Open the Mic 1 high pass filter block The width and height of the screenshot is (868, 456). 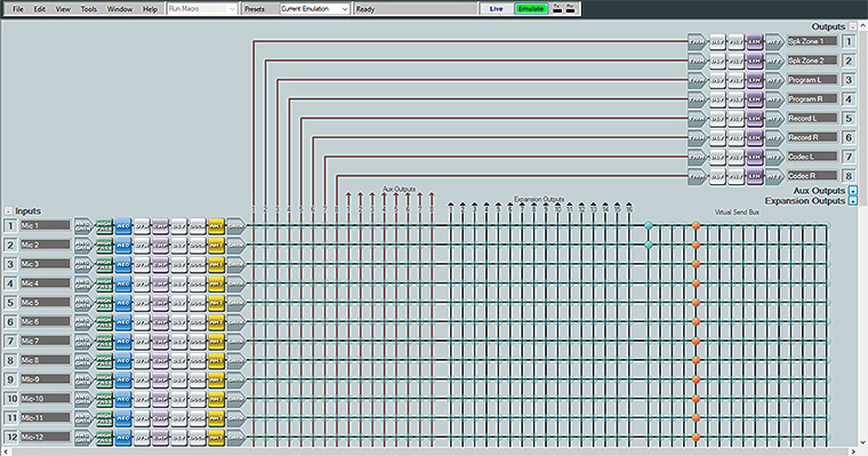(105, 226)
